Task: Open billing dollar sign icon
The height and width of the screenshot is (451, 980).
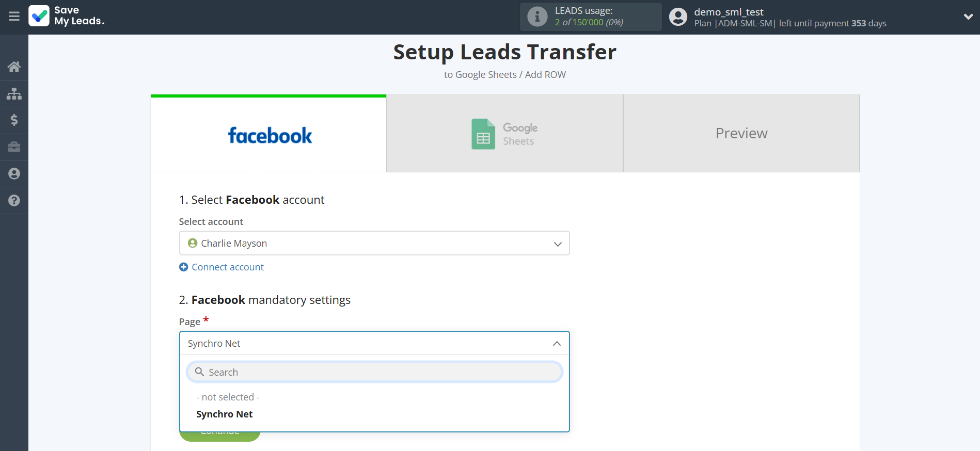Action: pos(14,120)
